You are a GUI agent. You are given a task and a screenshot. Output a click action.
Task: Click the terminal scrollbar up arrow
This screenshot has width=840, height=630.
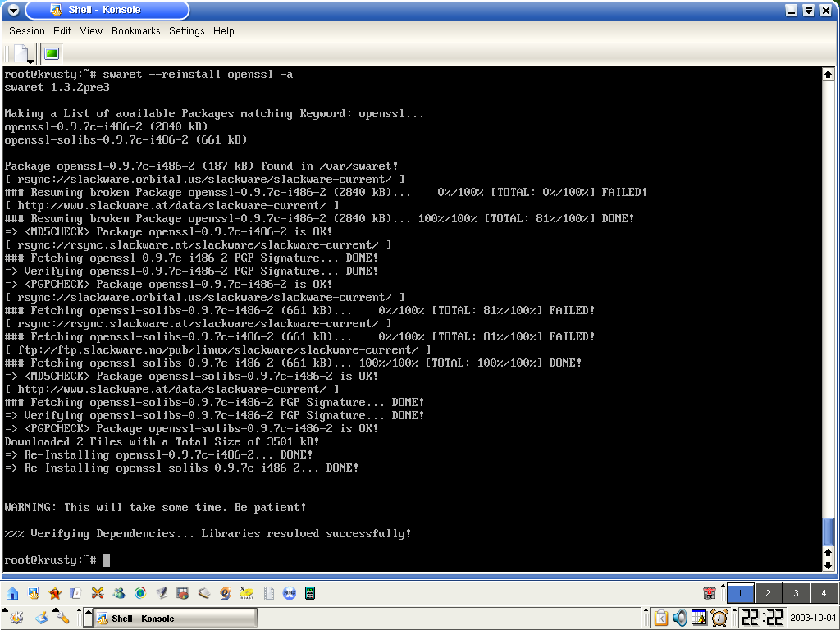pyautogui.click(x=829, y=75)
